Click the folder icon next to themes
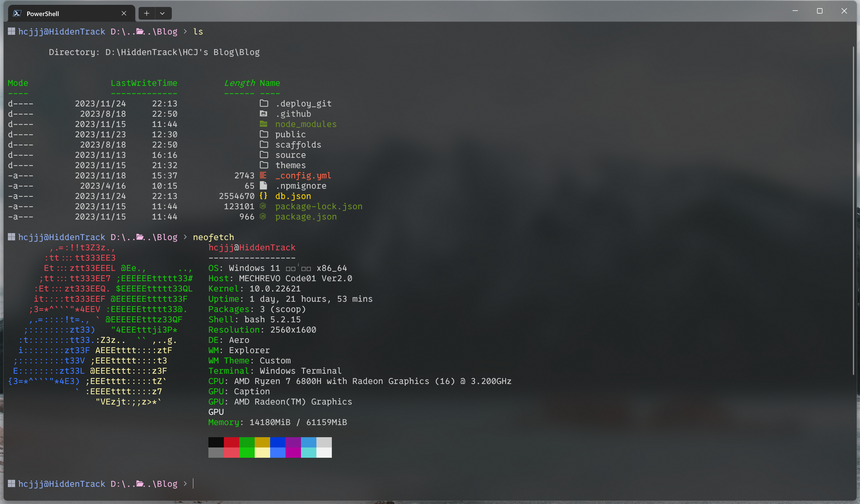Image resolution: width=860 pixels, height=504 pixels. 264,165
